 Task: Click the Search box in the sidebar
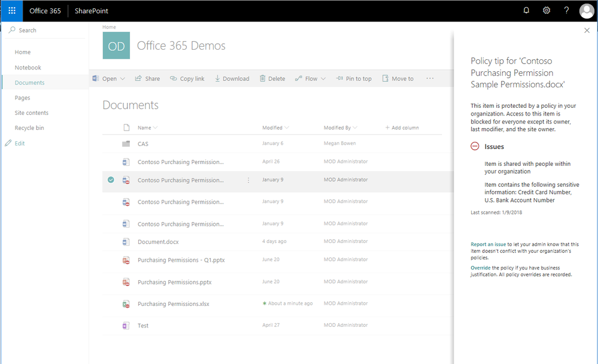45,30
